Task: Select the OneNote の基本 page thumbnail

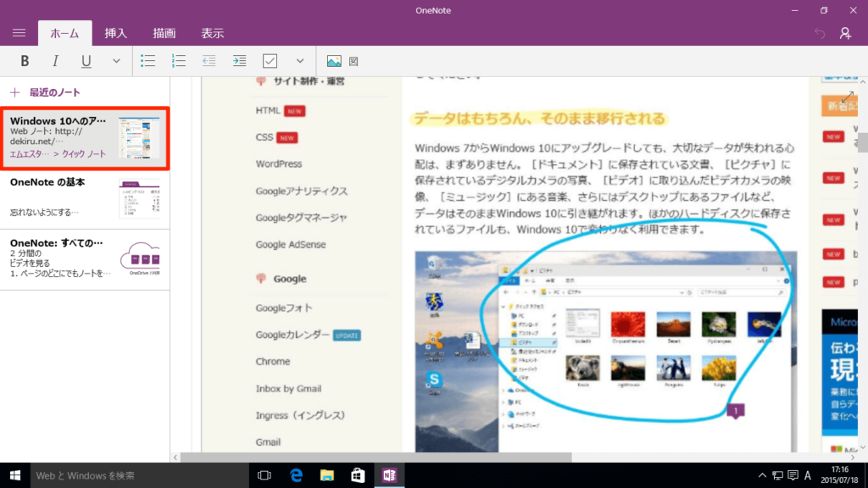Action: point(139,198)
